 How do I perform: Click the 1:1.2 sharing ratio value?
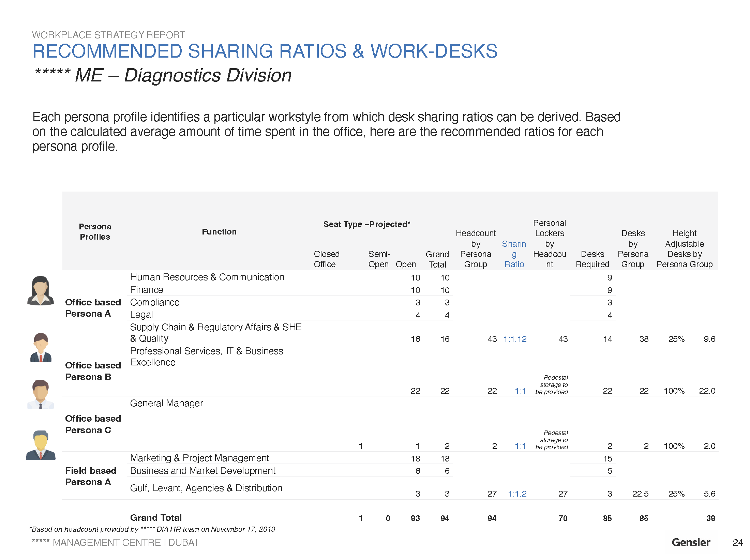517,494
